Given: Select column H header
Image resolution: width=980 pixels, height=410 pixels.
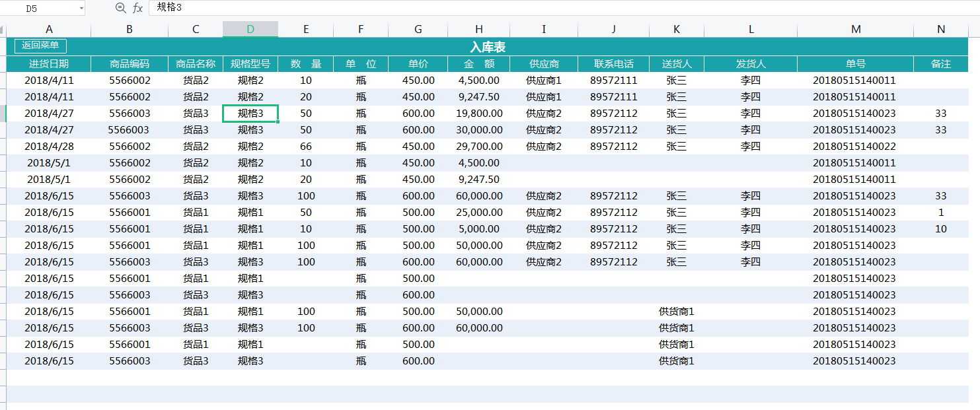Looking at the screenshot, I should pos(479,29).
